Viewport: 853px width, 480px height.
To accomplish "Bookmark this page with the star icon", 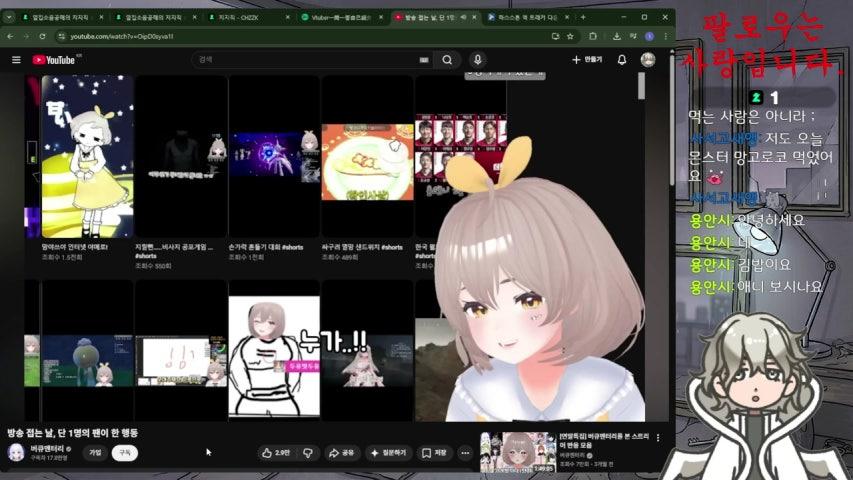I will coord(571,36).
